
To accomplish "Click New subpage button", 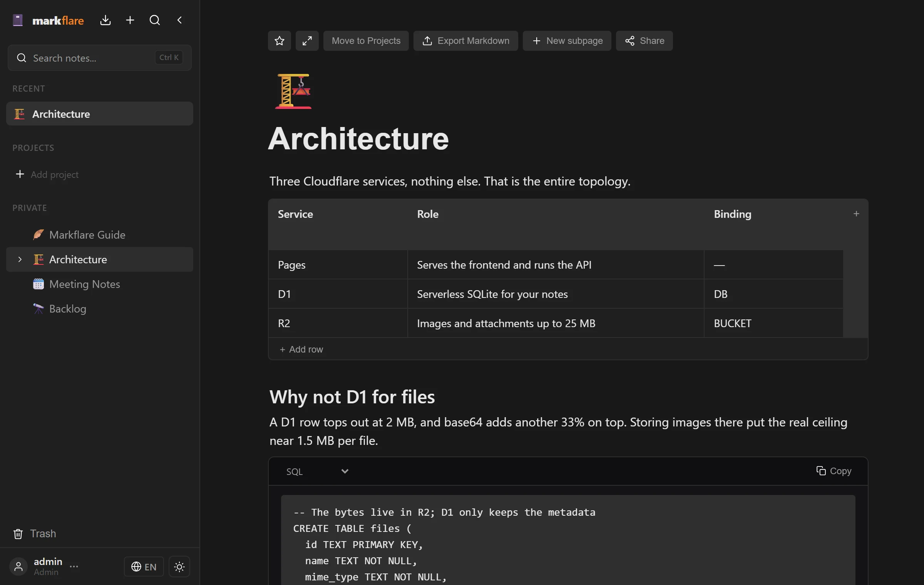I will coord(567,41).
